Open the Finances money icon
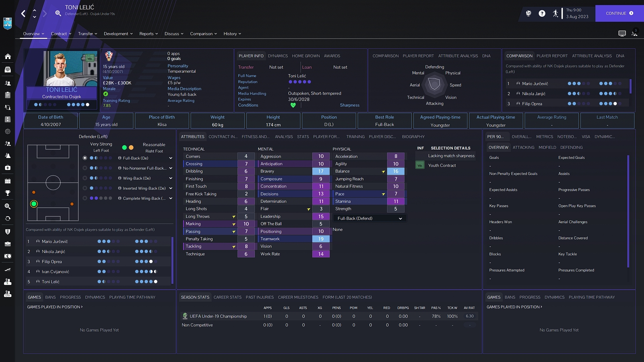 pyautogui.click(x=7, y=256)
